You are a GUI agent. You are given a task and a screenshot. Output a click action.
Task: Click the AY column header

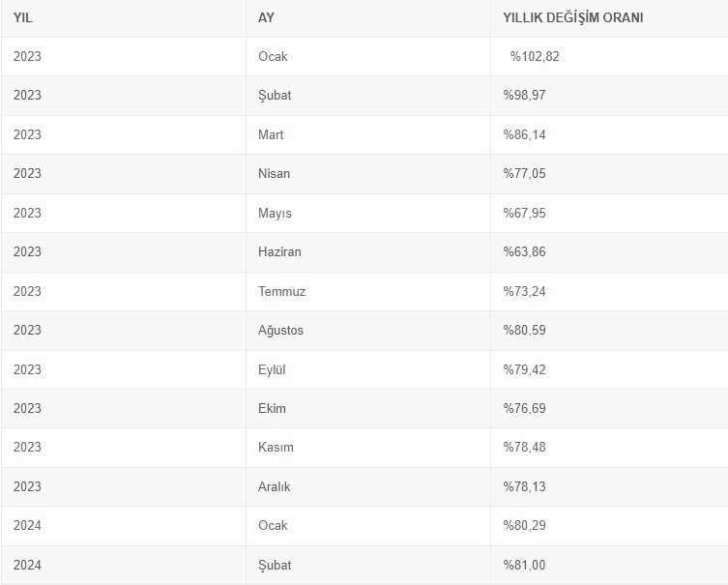pos(266,17)
